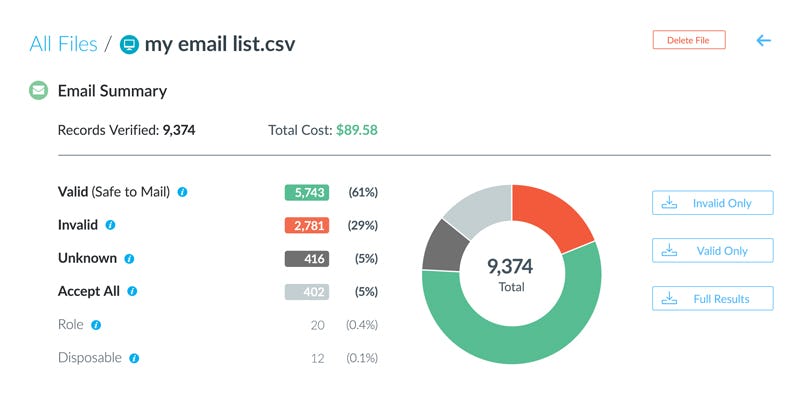Click the info icon next to Invalid
Viewport: 800px width, 400px height.
point(110,225)
